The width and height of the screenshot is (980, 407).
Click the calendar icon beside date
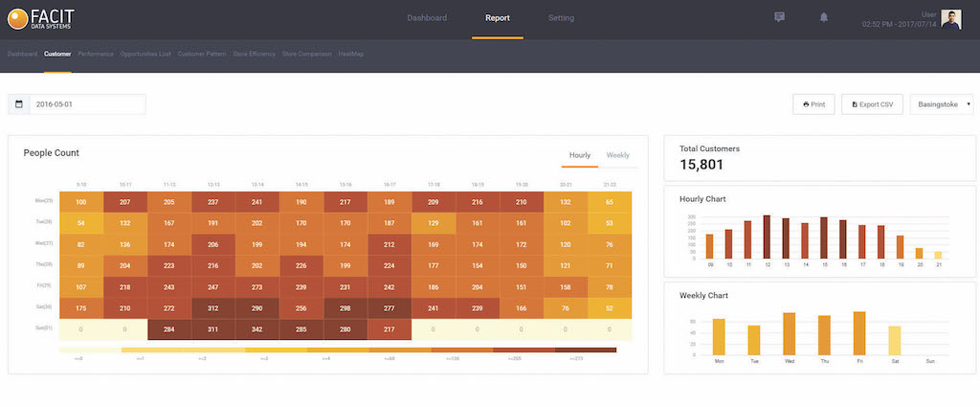coord(18,104)
